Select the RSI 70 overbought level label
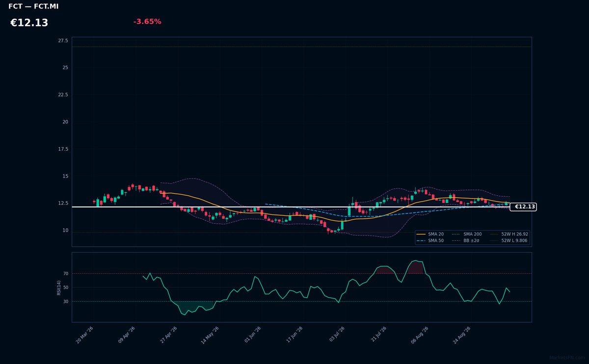Image resolution: width=589 pixels, height=364 pixels. [x=66, y=273]
